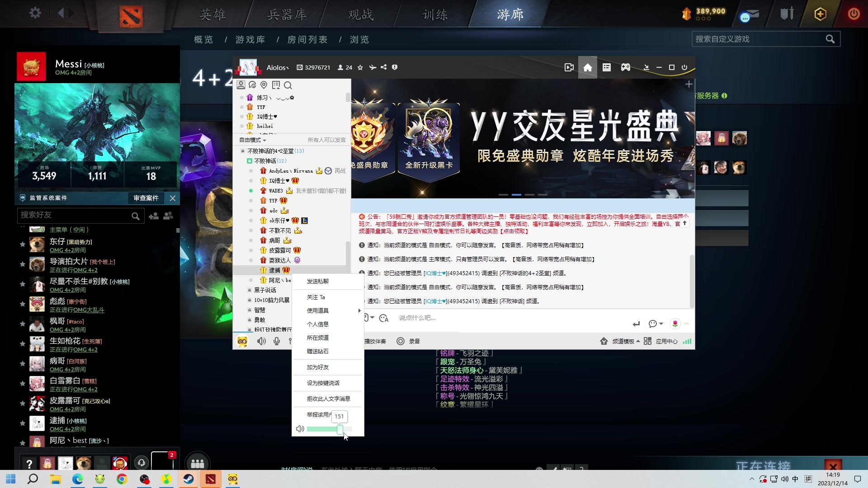Viewport: 868px width, 488px height.
Task: Toggle the favorite star beside the channel ID 32976721
Action: coord(360,67)
